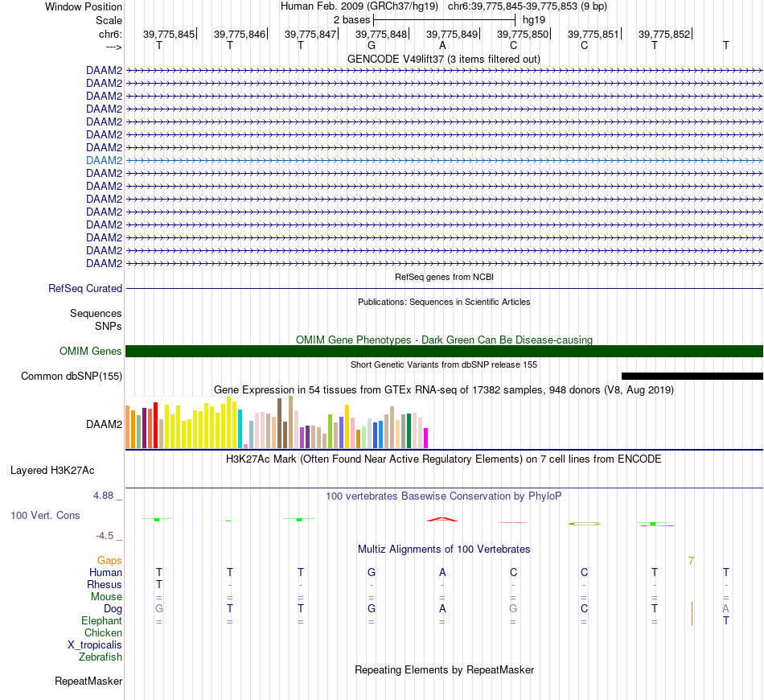This screenshot has height=700, width=764.
Task: Click the orange Gaps label
Action: (x=109, y=561)
